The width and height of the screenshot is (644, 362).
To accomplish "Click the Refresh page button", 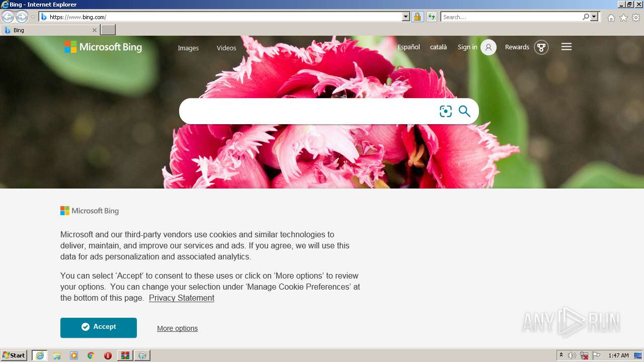I will (x=432, y=17).
